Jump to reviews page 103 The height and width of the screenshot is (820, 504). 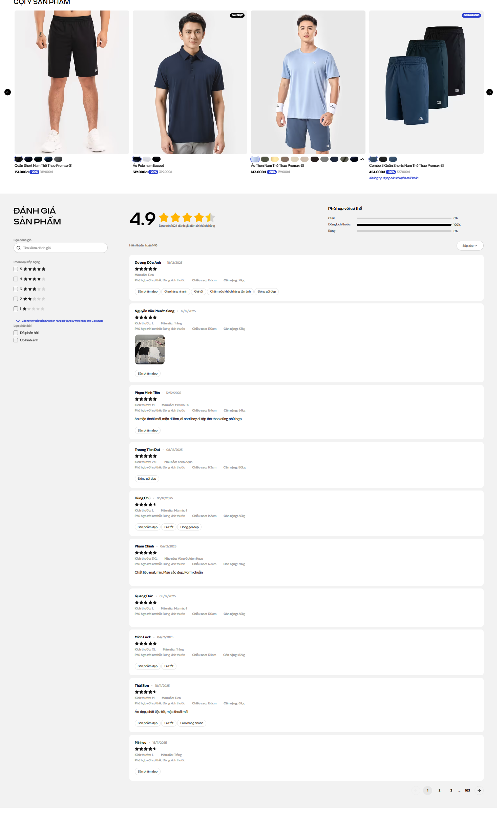(x=467, y=790)
